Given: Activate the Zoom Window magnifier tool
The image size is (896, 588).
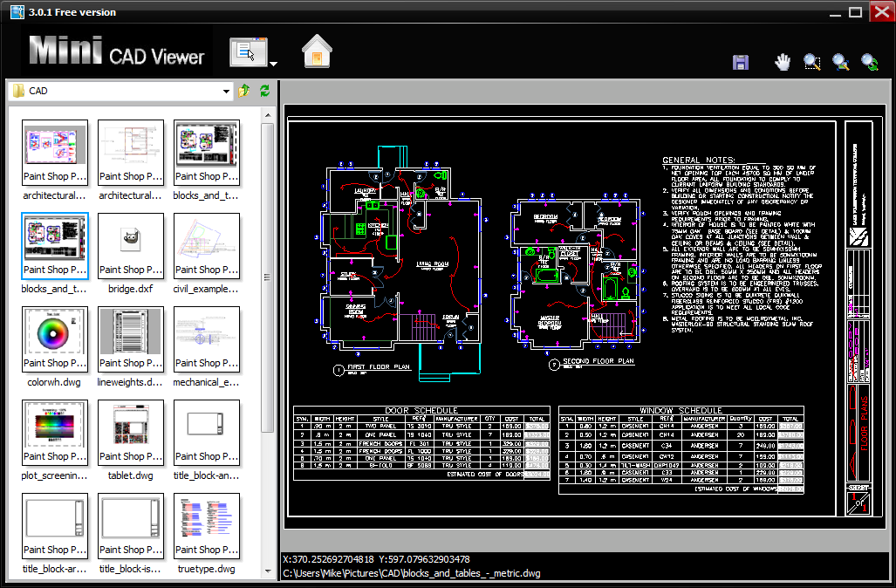Looking at the screenshot, I should point(812,62).
